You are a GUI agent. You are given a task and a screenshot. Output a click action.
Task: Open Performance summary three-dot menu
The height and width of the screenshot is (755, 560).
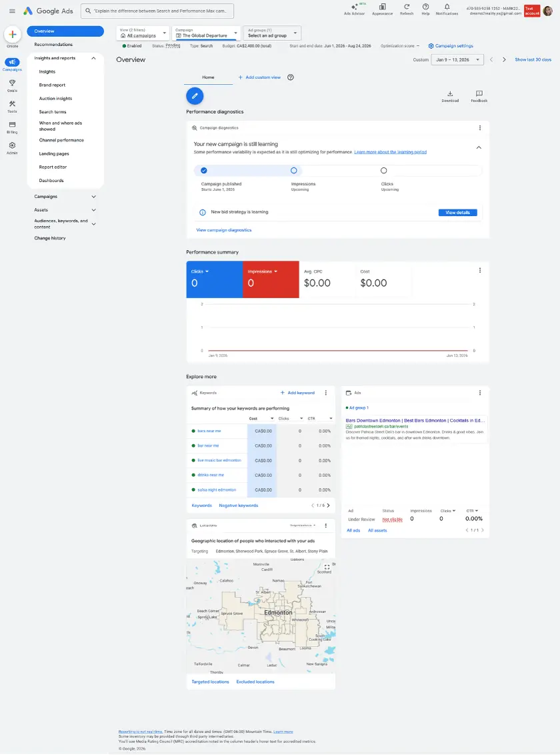(479, 270)
